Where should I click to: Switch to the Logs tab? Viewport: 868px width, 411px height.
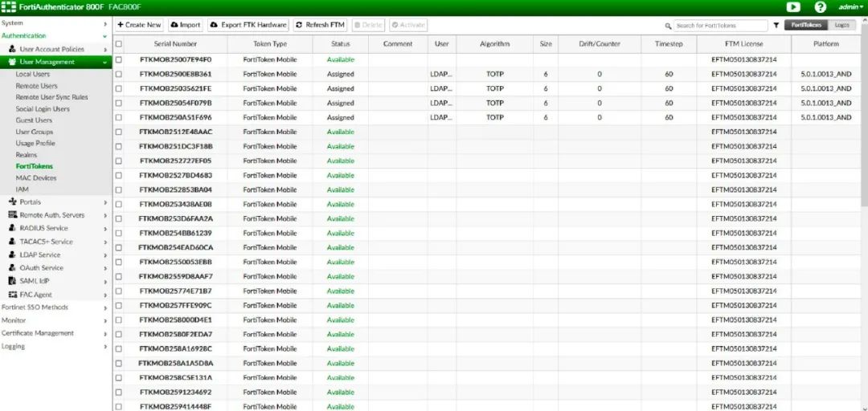pyautogui.click(x=842, y=26)
